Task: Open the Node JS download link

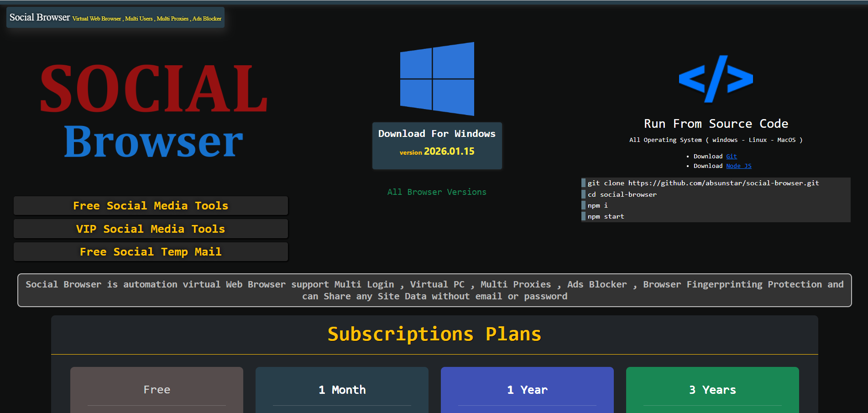Action: click(x=738, y=166)
